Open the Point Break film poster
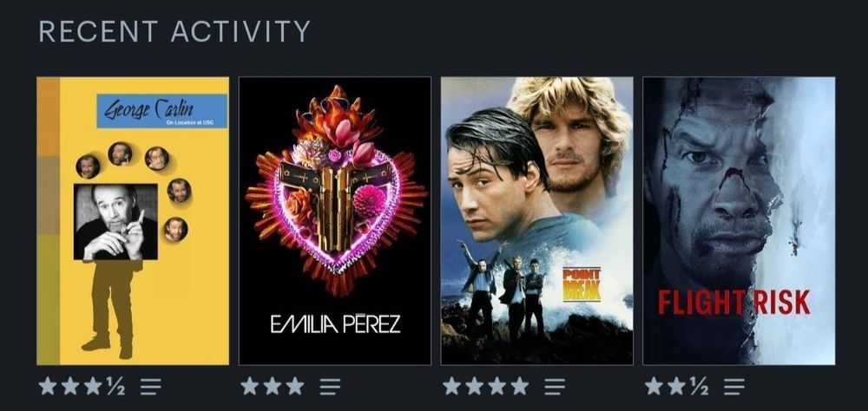Image resolution: width=868 pixels, height=411 pixels. [x=537, y=221]
